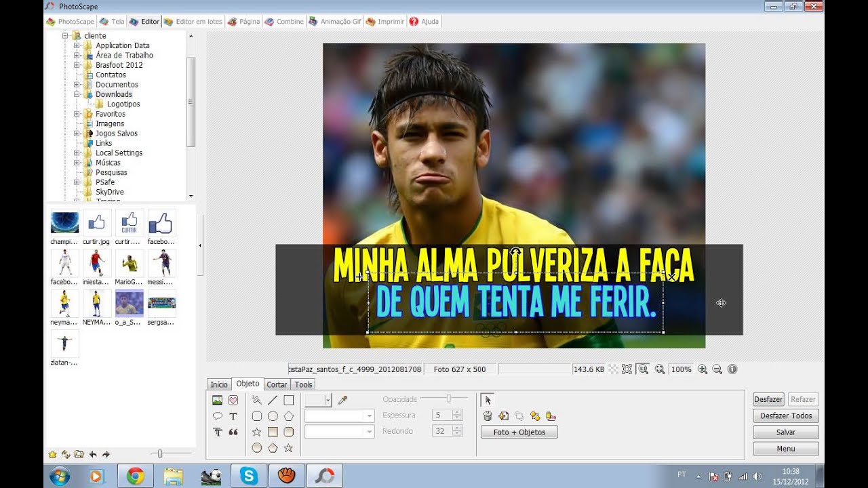868x488 pixels.
Task: Open the Combine tab
Action: click(284, 22)
